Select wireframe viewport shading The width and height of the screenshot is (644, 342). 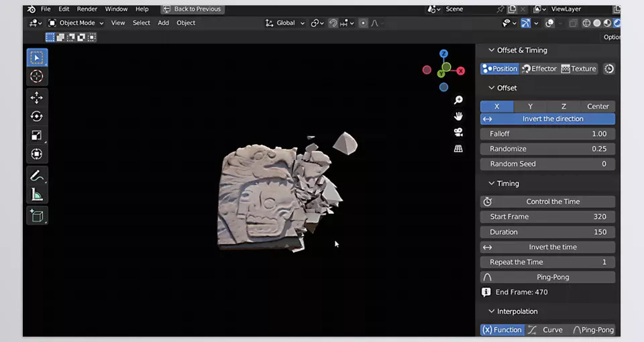(x=586, y=23)
